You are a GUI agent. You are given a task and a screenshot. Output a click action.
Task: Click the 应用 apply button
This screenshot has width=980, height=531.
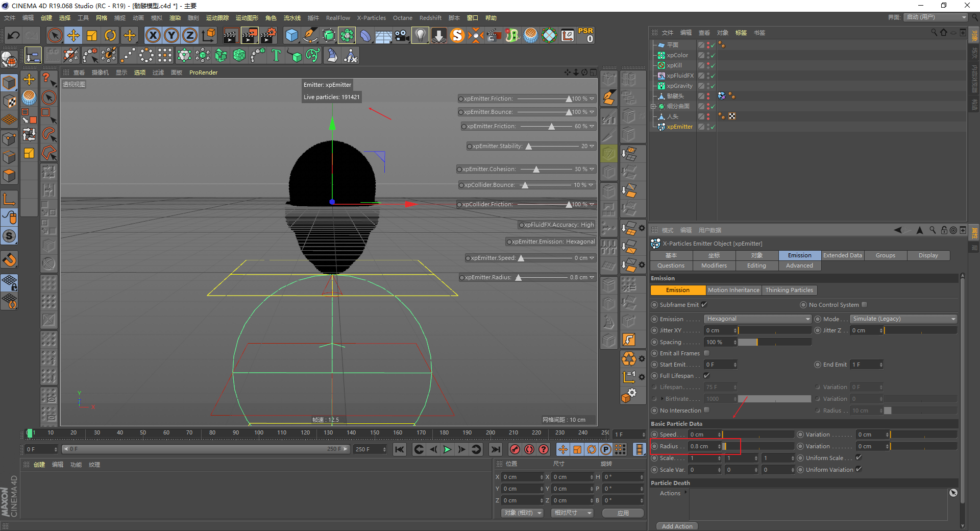[x=623, y=513]
